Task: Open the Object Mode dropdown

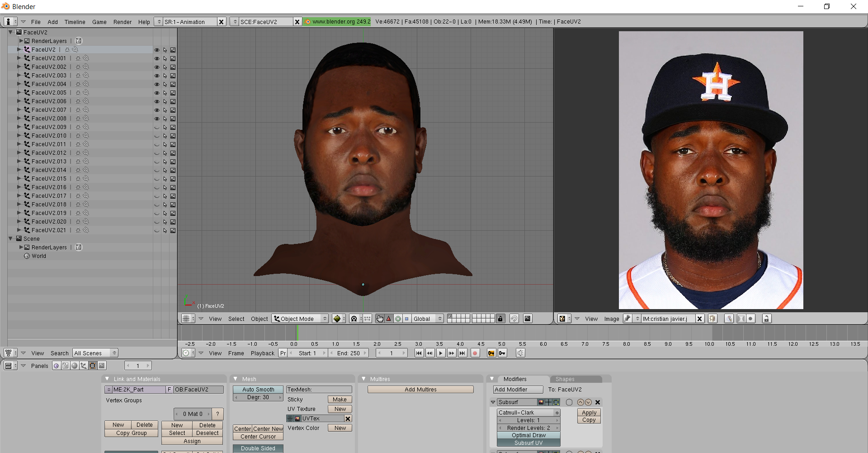Action: pos(300,319)
